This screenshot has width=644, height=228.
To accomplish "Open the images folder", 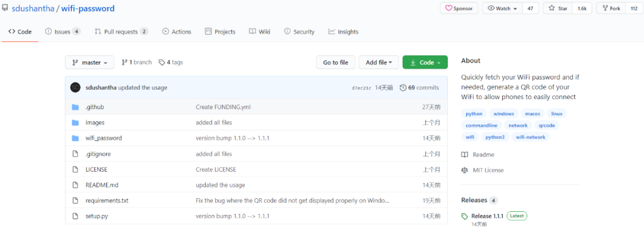I will 95,122.
